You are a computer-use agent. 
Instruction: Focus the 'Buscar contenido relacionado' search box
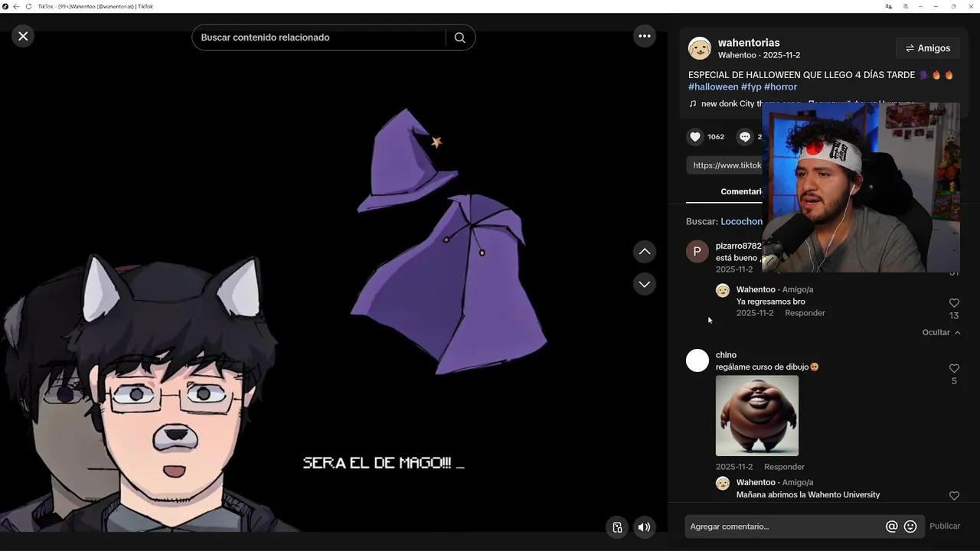(320, 37)
